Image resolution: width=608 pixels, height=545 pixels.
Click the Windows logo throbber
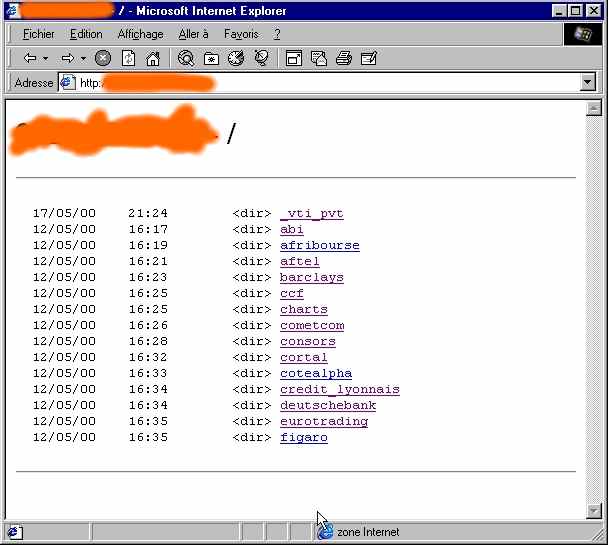(x=582, y=34)
